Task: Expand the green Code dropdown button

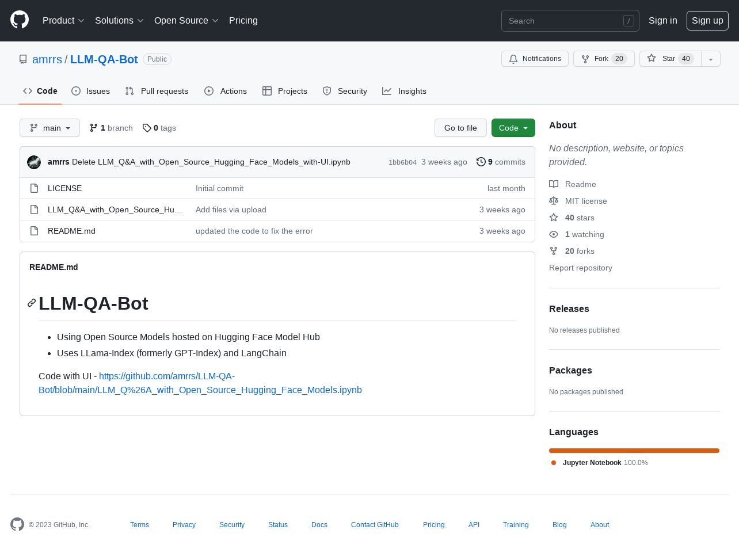Action: (x=513, y=128)
